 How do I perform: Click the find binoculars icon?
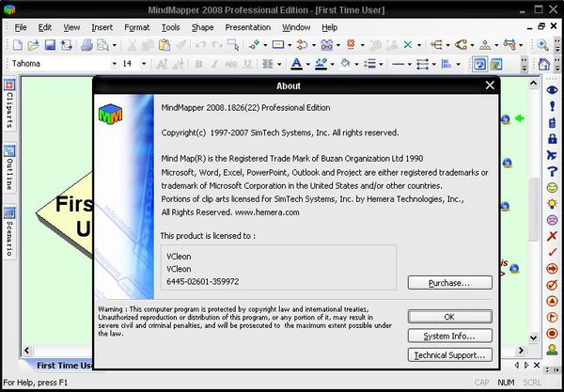click(326, 45)
